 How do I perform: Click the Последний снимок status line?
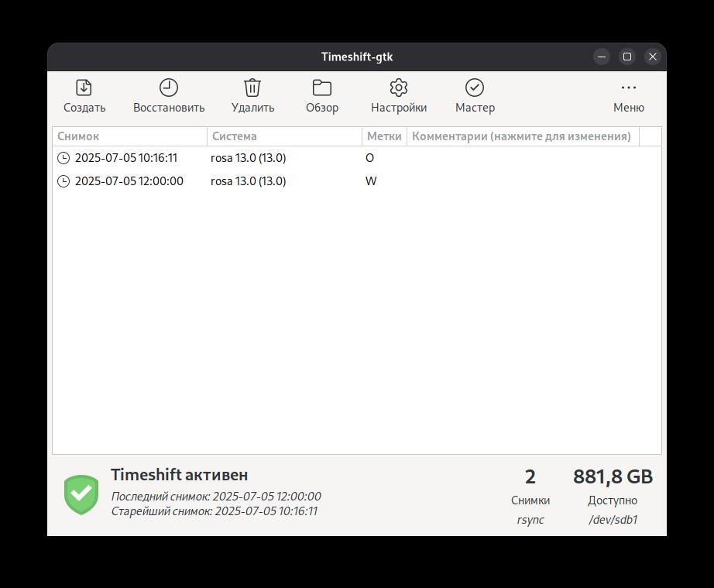click(216, 496)
